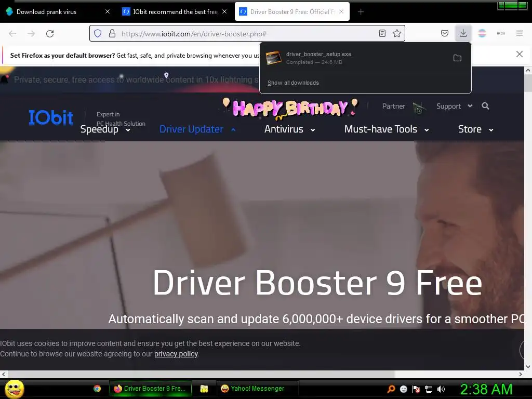The height and width of the screenshot is (399, 532).
Task: Open the driver_booster_setup.exe downloaded file
Action: tap(357, 58)
